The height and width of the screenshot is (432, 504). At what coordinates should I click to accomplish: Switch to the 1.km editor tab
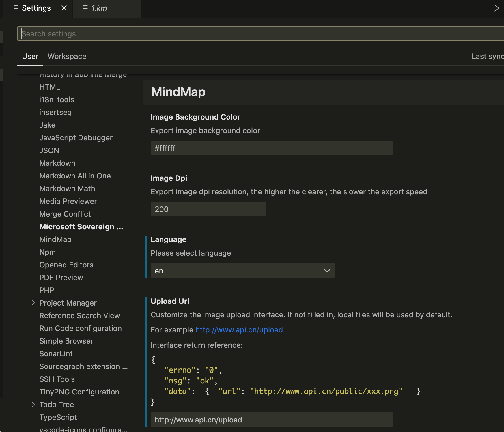pyautogui.click(x=99, y=8)
